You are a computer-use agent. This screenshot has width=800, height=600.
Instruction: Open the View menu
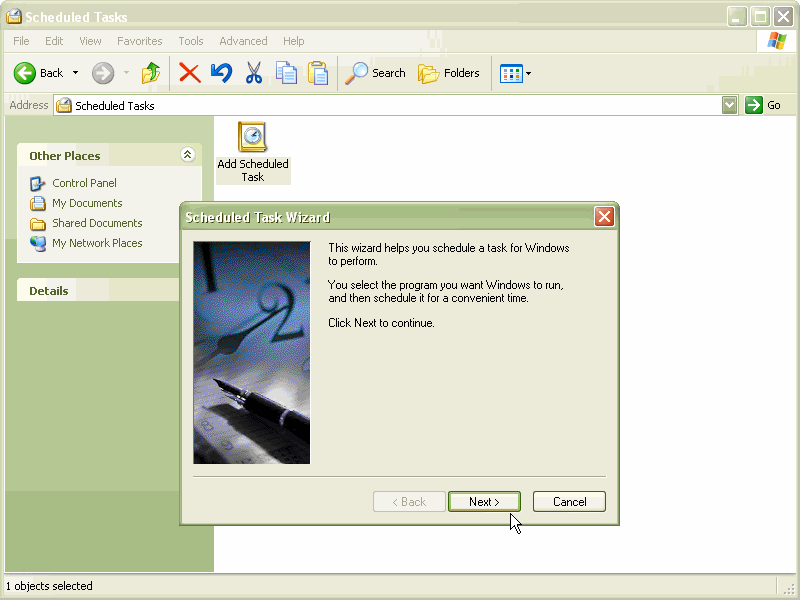pos(90,41)
